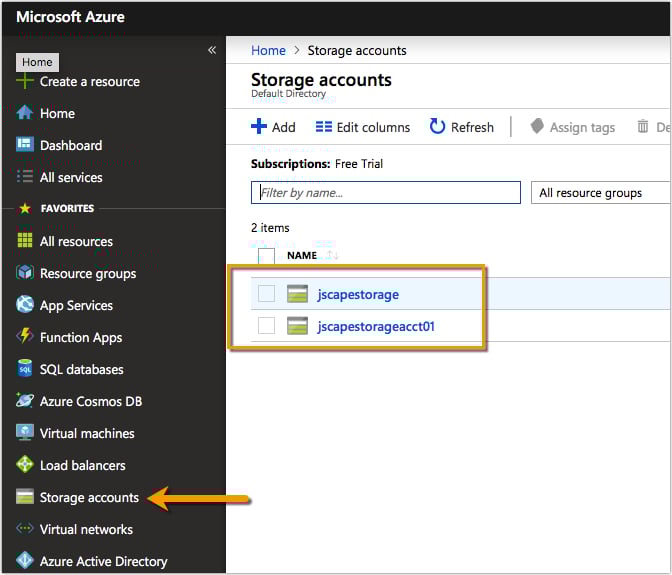Toggle the select-all checkbox beside NAME
Image resolution: width=672 pixels, height=575 pixels.
tap(266, 256)
